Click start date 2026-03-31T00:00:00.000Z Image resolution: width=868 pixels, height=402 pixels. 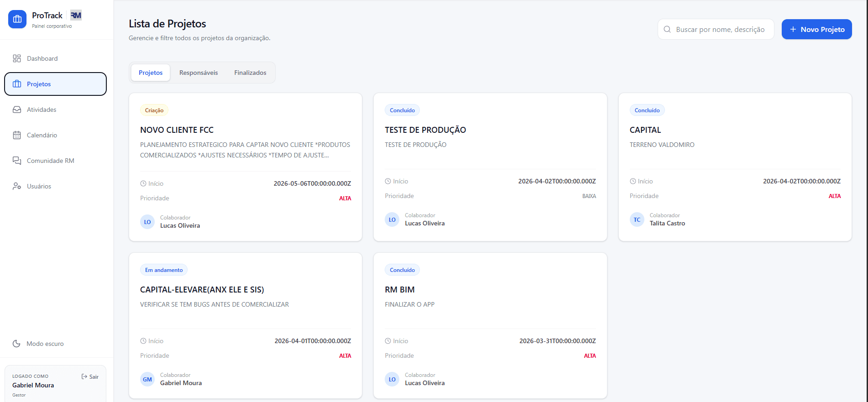pos(558,341)
